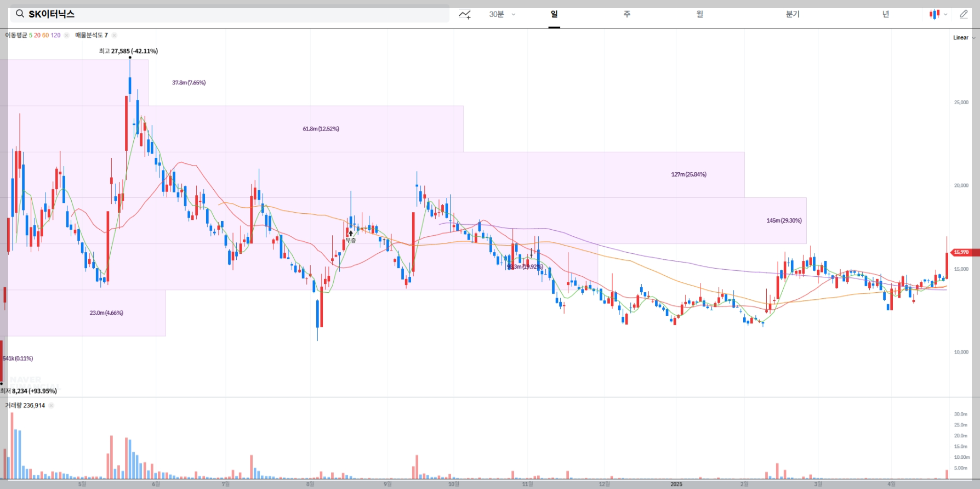Screen dimensions: 980x489
Task: Click the 20,000 price axis label
Action: pyautogui.click(x=961, y=185)
